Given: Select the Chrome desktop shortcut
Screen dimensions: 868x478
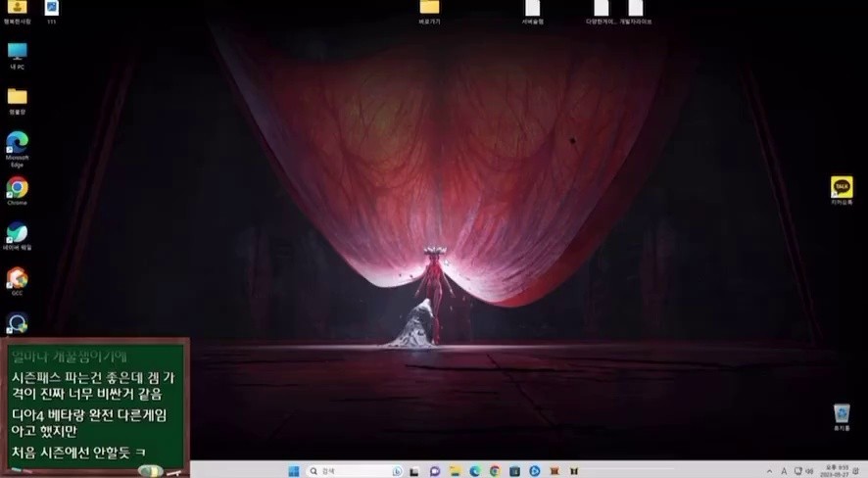Looking at the screenshot, I should tap(17, 187).
